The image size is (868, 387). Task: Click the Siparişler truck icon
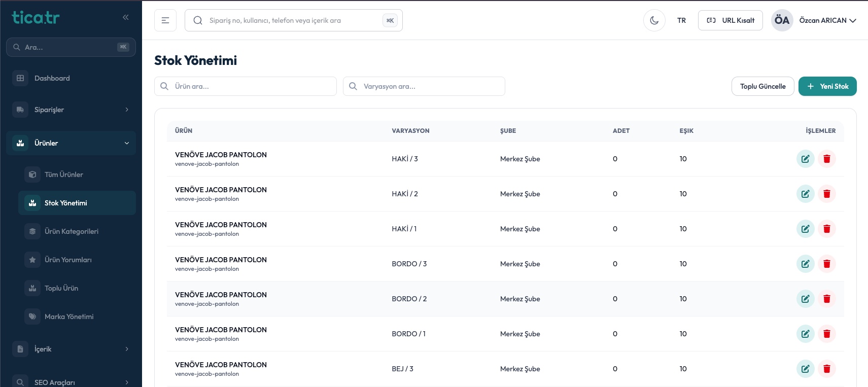[20, 110]
